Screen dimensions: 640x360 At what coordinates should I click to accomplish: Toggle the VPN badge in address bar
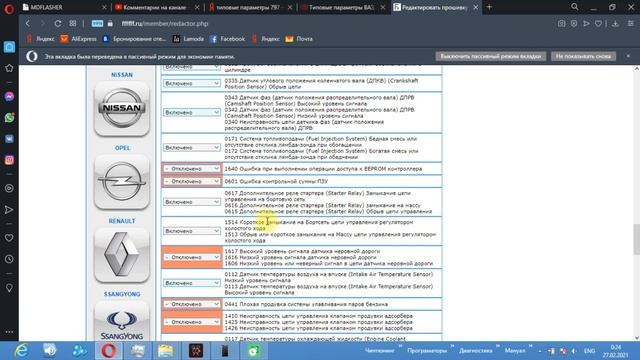[x=97, y=24]
